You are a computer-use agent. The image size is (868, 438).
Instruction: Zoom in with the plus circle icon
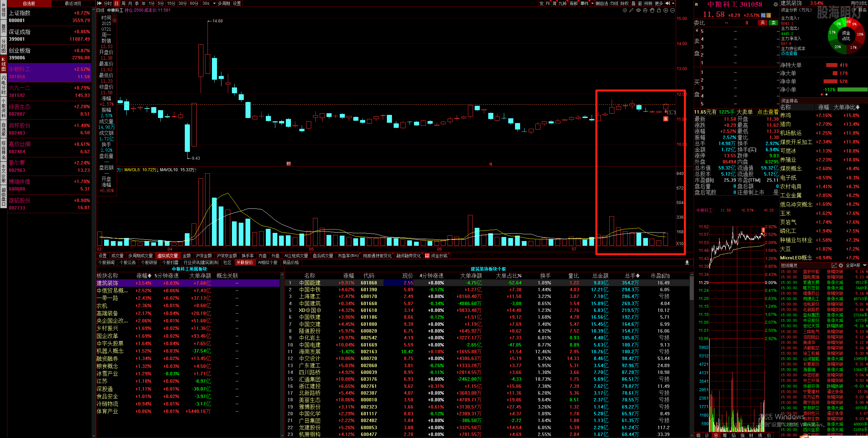click(666, 11)
